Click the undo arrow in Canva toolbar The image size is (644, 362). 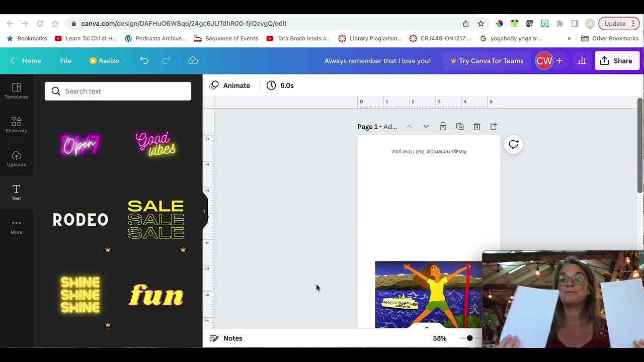tap(144, 61)
